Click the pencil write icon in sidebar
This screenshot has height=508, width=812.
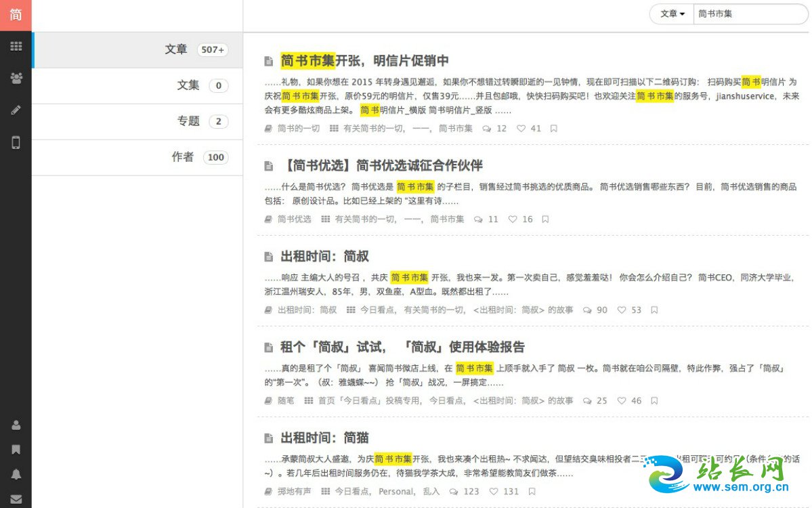[x=16, y=110]
